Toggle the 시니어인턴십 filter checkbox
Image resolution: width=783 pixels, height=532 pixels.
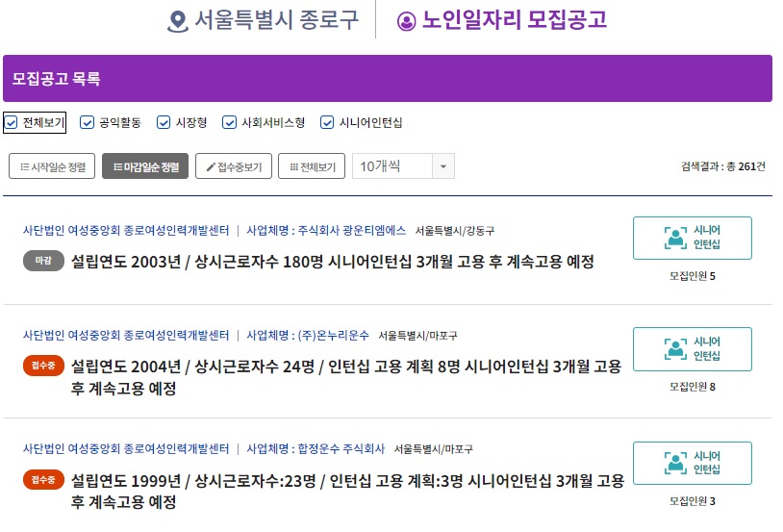[x=327, y=122]
